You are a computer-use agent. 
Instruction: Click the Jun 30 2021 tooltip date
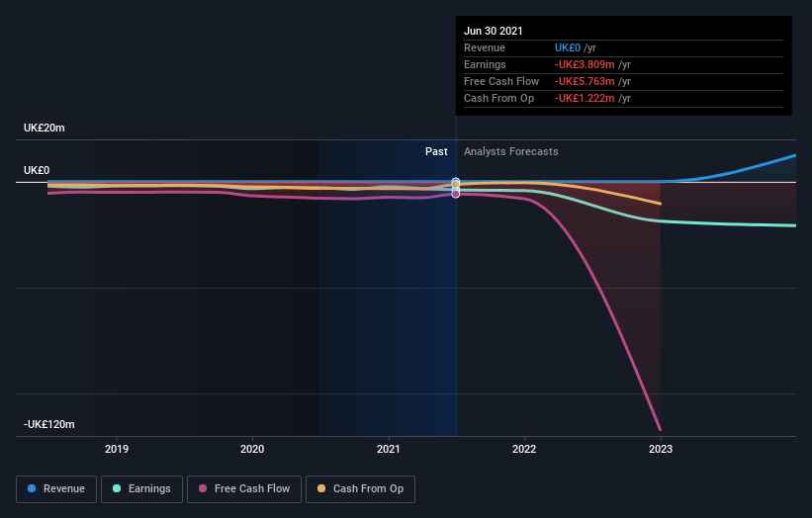coord(493,31)
